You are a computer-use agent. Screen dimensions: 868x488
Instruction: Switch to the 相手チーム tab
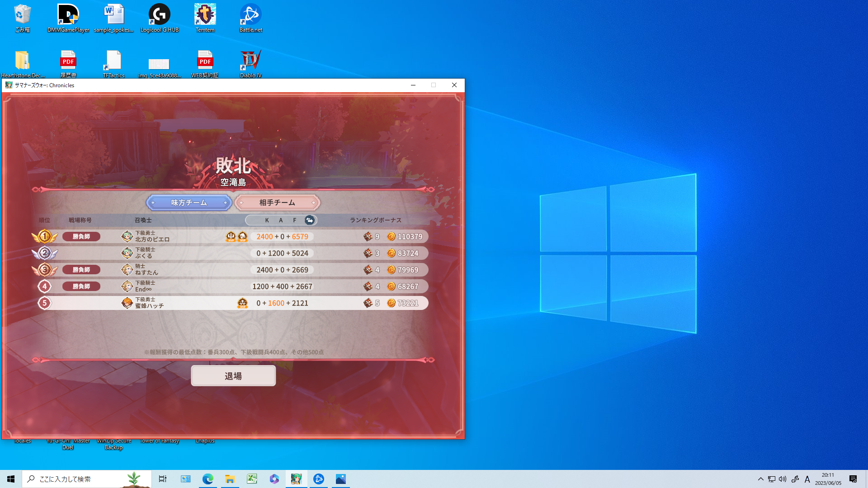pyautogui.click(x=277, y=202)
